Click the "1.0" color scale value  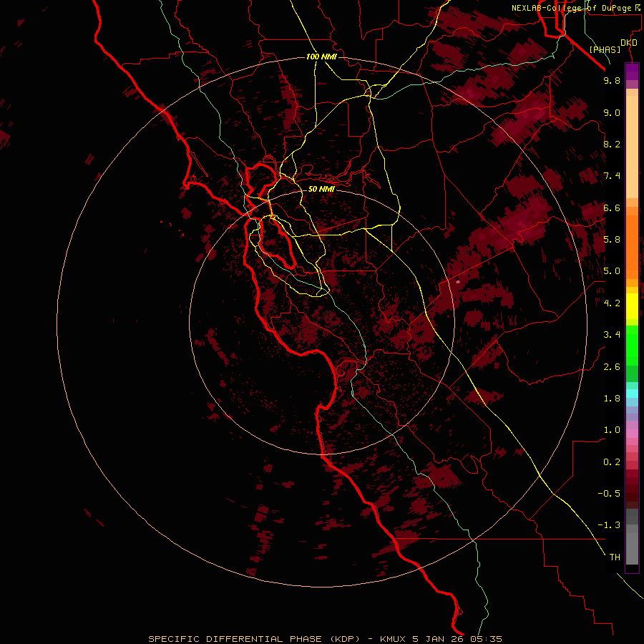(x=612, y=430)
